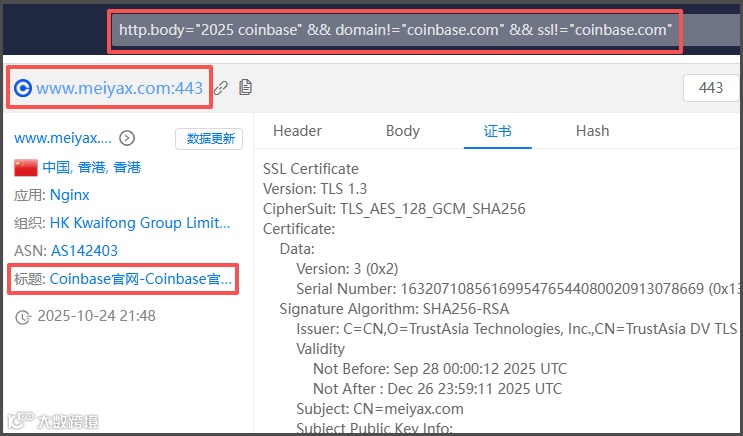Image resolution: width=743 pixels, height=436 pixels.
Task: Copy link using the chain icon
Action: tap(221, 88)
